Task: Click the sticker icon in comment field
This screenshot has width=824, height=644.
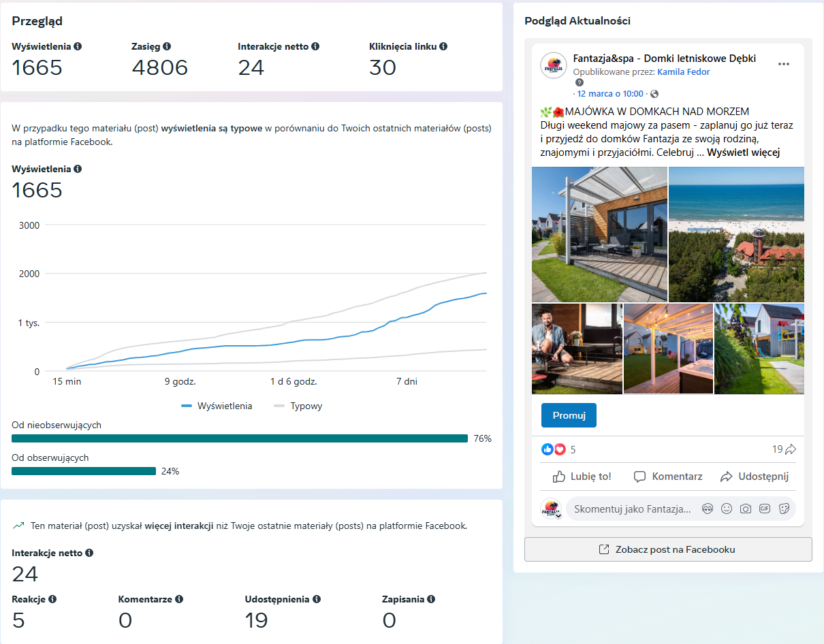Action: tap(784, 509)
